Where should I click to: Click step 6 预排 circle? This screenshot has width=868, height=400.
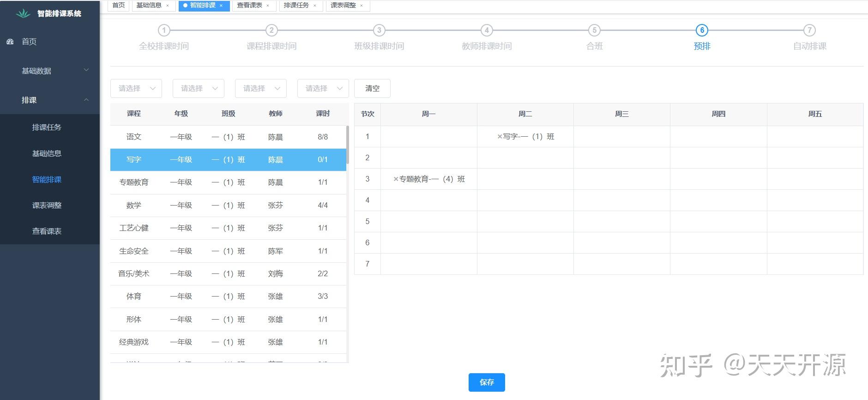(x=702, y=30)
